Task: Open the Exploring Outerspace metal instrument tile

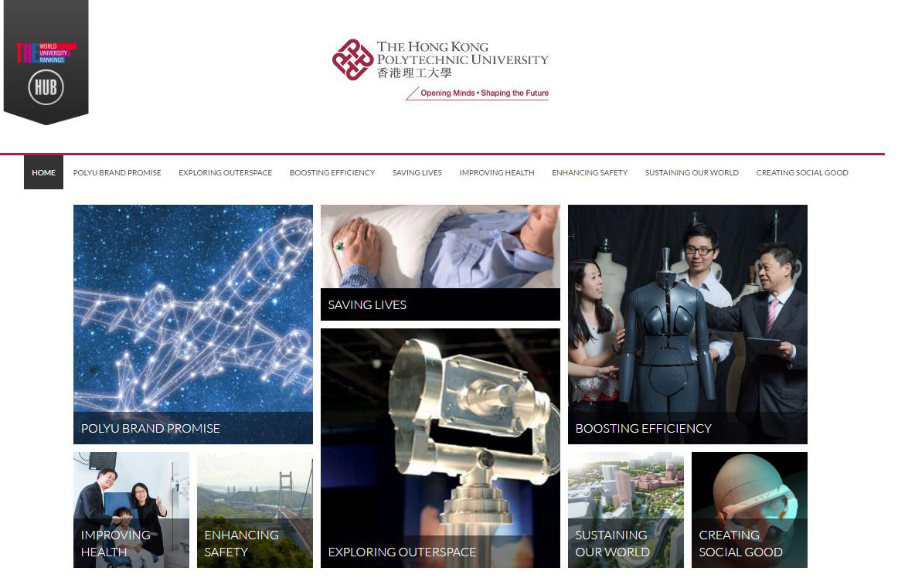Action: [440, 448]
